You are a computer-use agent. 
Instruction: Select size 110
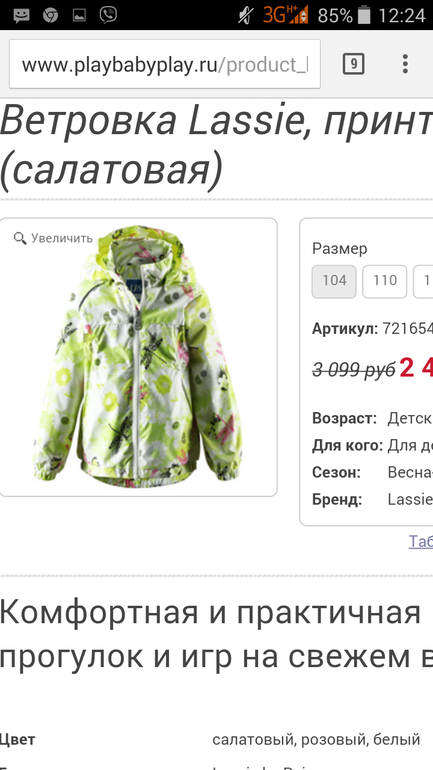(384, 281)
